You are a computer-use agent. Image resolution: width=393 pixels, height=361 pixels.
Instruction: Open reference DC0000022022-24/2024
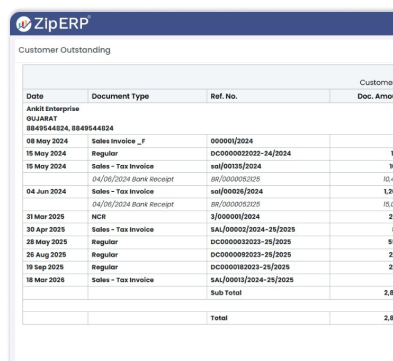tap(251, 153)
